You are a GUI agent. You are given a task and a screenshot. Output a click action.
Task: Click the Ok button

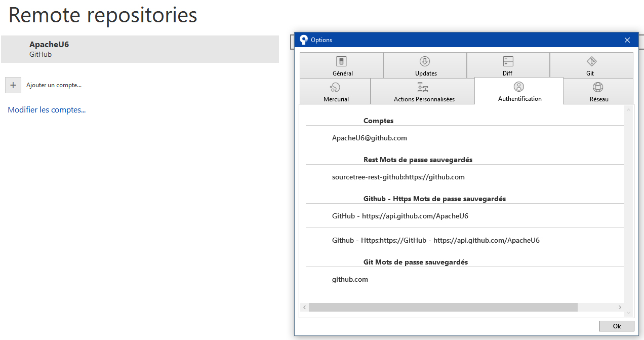pos(617,326)
